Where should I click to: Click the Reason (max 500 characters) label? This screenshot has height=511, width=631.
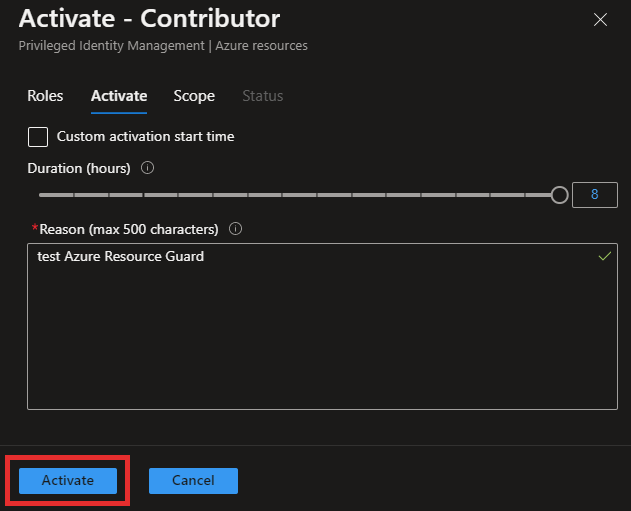click(x=129, y=229)
